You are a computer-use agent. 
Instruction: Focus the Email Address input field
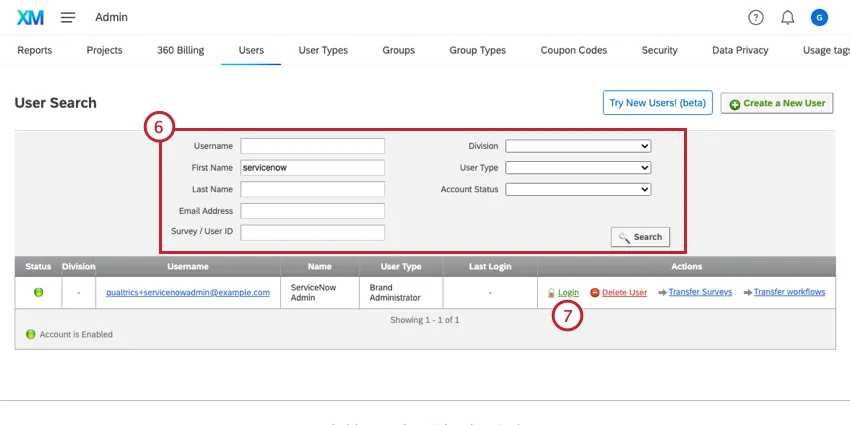point(312,211)
